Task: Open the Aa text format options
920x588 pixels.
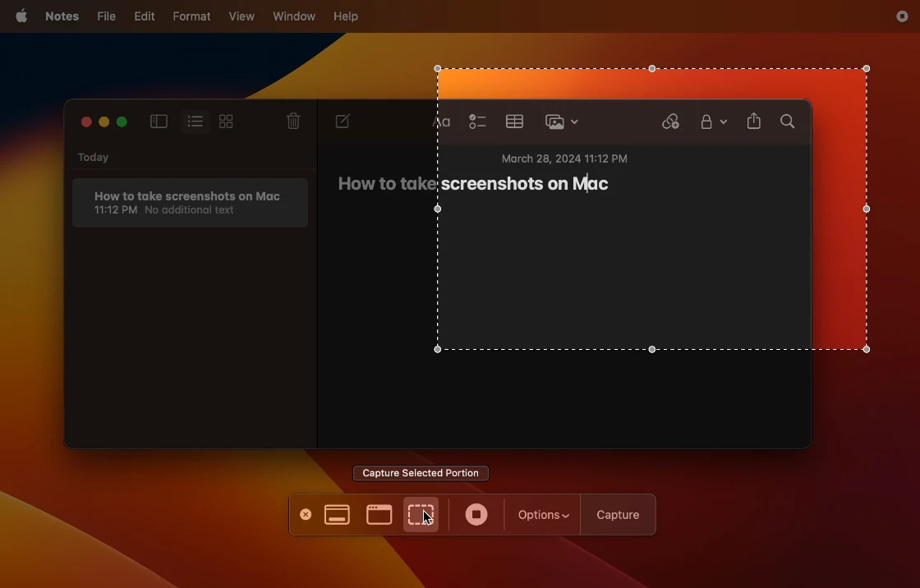Action: tap(440, 122)
